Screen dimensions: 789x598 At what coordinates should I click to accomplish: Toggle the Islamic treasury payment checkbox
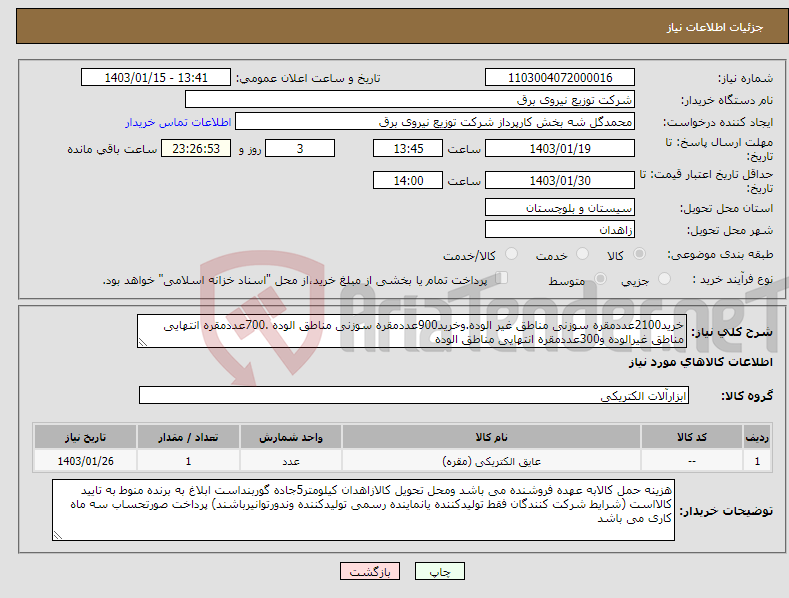[x=501, y=278]
